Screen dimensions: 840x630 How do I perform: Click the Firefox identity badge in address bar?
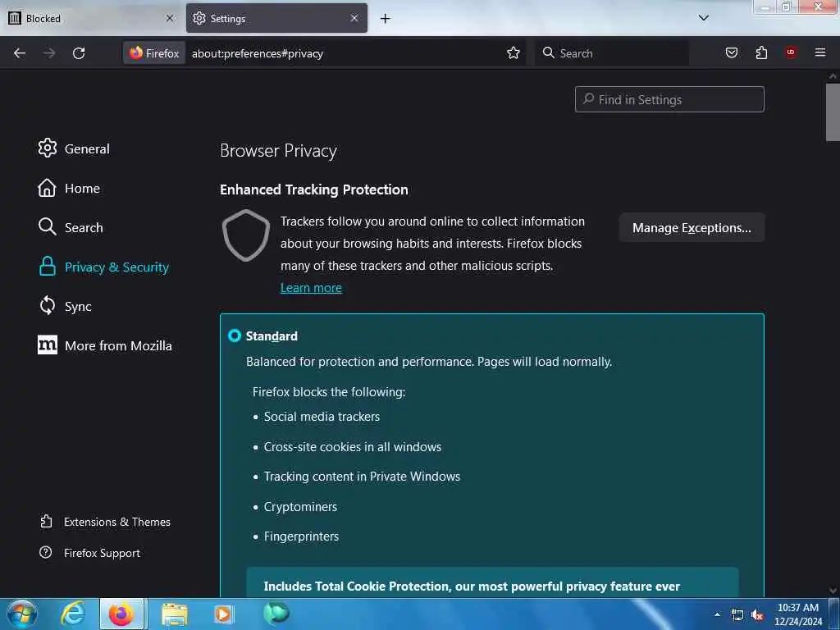tap(154, 53)
